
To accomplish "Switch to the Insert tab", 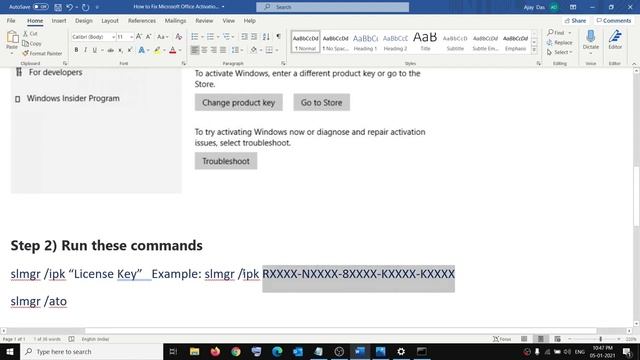I will tap(59, 20).
